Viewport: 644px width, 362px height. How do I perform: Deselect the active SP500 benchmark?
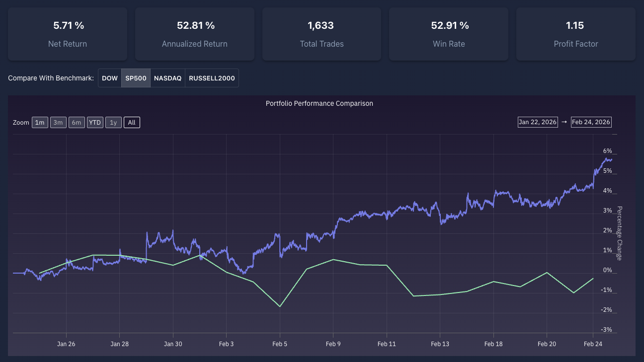coord(136,78)
